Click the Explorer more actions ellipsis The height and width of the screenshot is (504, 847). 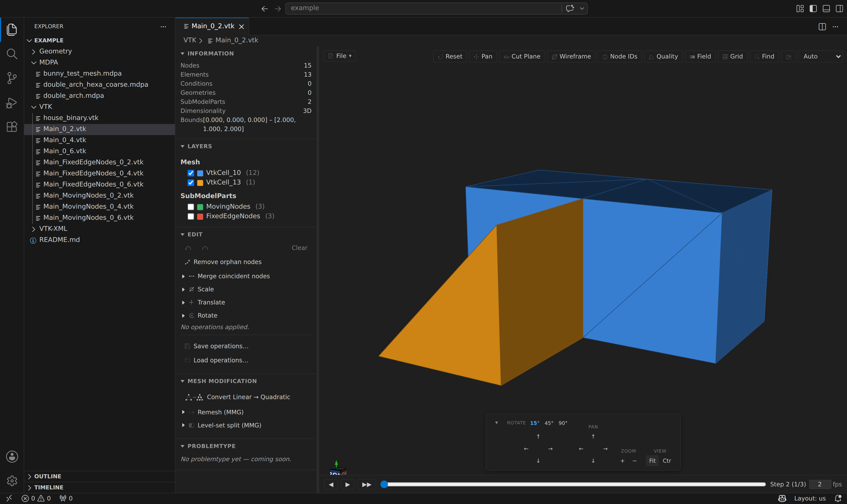(163, 26)
